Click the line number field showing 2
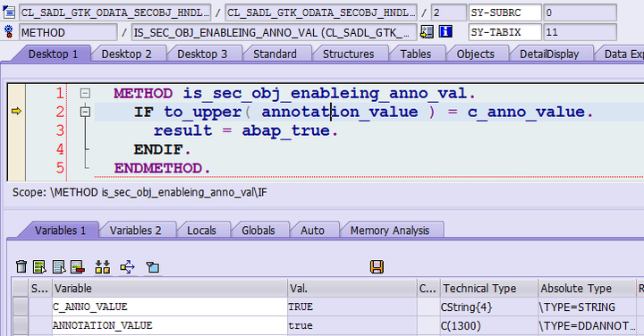The width and height of the screenshot is (644, 336). [448, 13]
